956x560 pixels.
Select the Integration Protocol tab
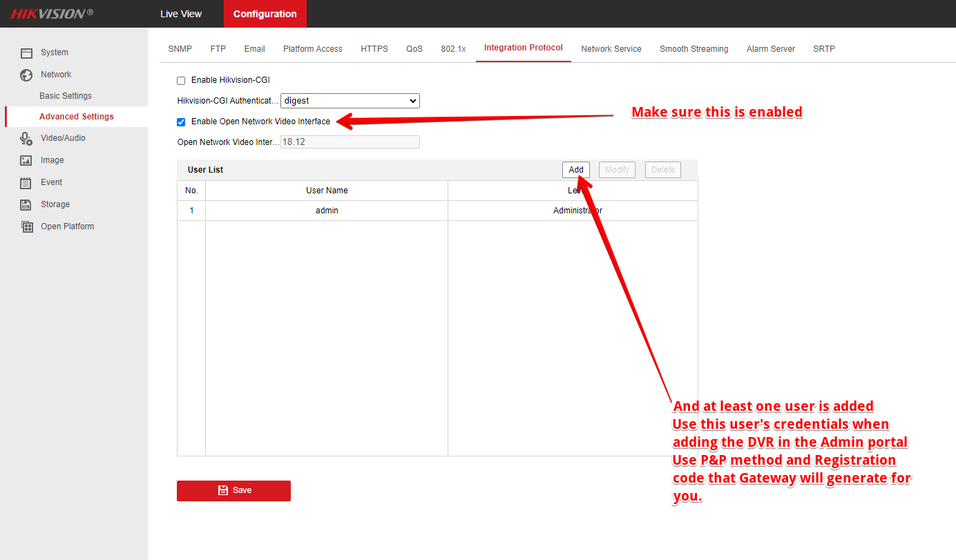click(524, 48)
